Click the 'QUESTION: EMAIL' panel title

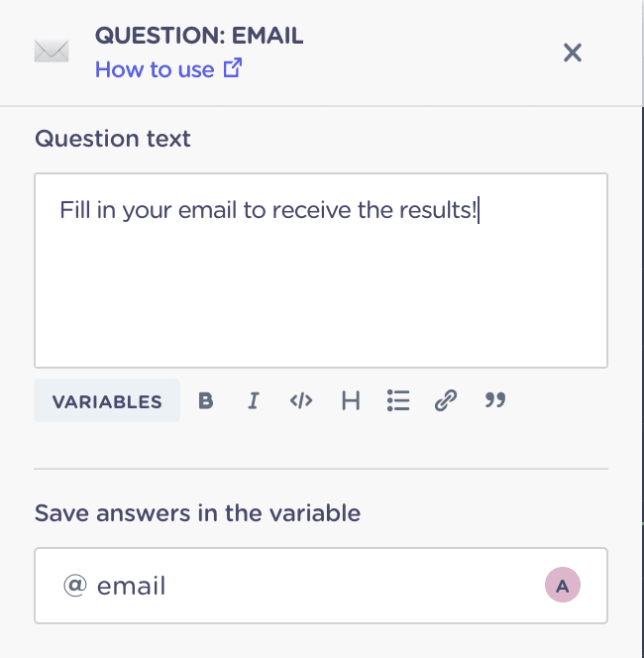click(x=199, y=37)
